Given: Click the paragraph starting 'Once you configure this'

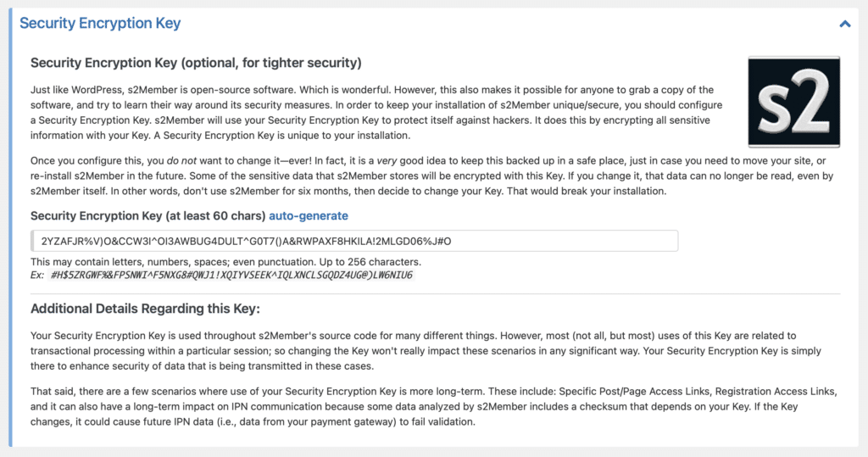Looking at the screenshot, I should tap(431, 176).
